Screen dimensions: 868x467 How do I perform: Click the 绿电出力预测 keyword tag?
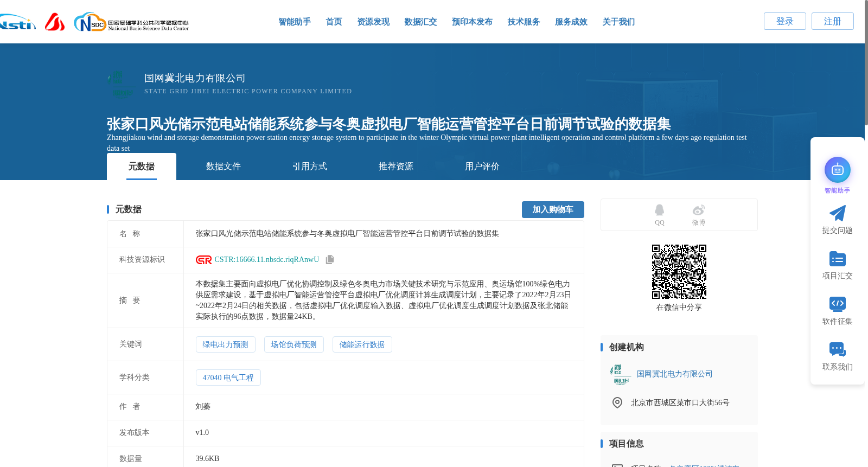coord(225,344)
